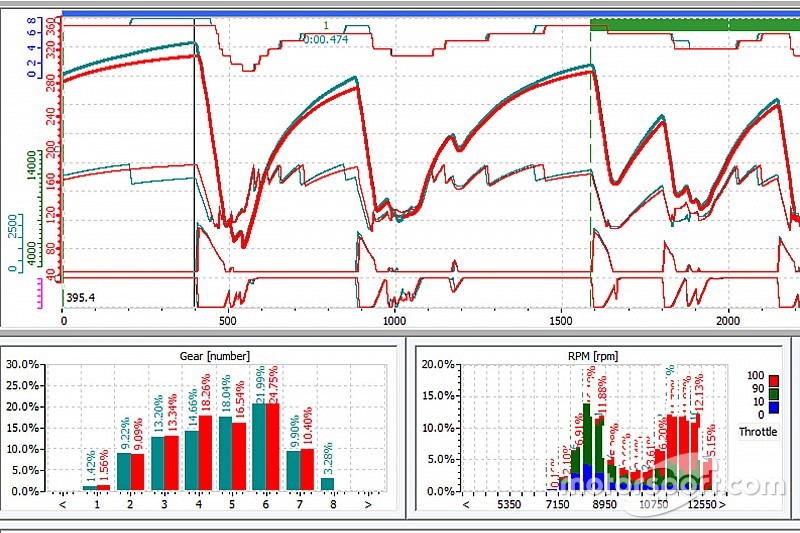Screen dimensions: 800x533
Task: Click the red 100 throttle legend swatch
Action: pyautogui.click(x=774, y=380)
